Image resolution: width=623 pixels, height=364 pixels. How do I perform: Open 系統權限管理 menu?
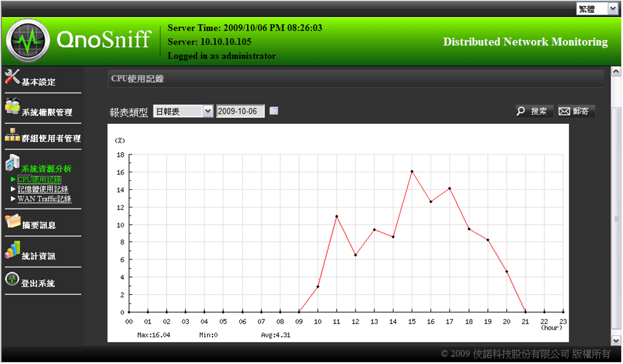(47, 112)
